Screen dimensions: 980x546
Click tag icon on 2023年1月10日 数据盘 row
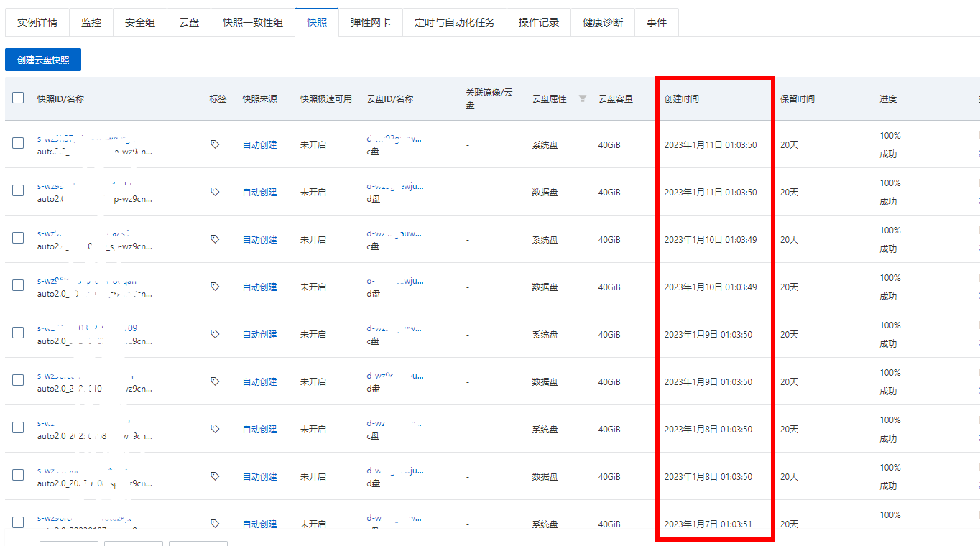215,287
